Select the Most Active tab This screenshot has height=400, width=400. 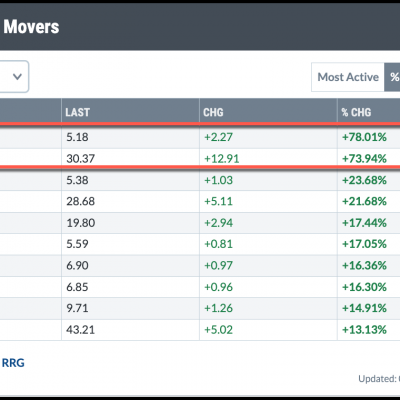coord(348,77)
